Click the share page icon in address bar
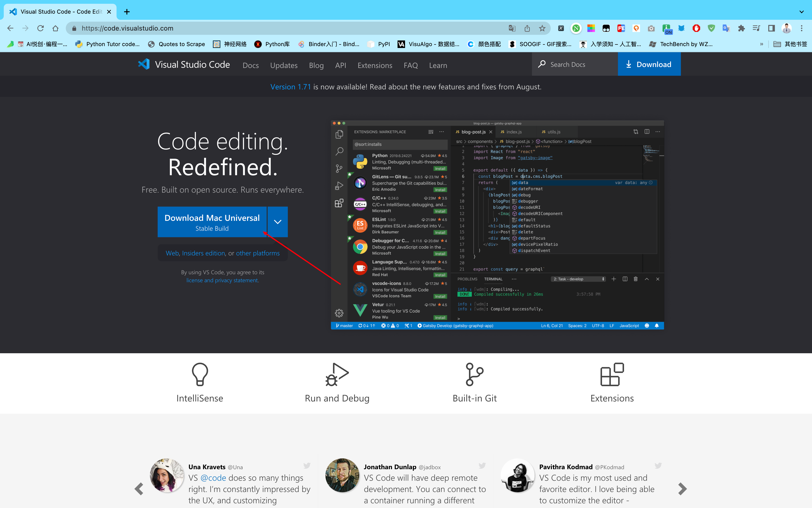This screenshot has width=812, height=508. [527, 28]
